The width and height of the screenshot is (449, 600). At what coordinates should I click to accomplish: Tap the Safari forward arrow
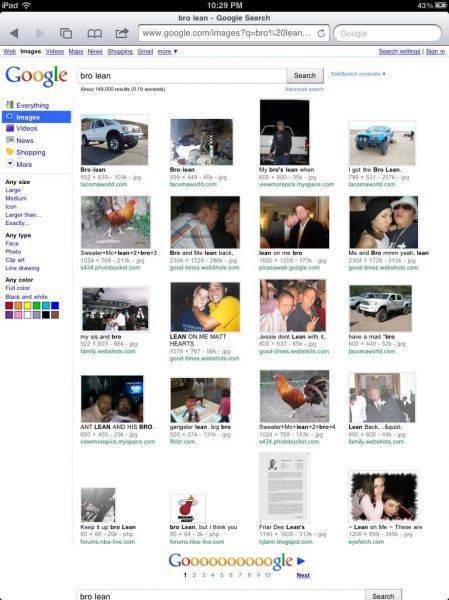(x=40, y=33)
